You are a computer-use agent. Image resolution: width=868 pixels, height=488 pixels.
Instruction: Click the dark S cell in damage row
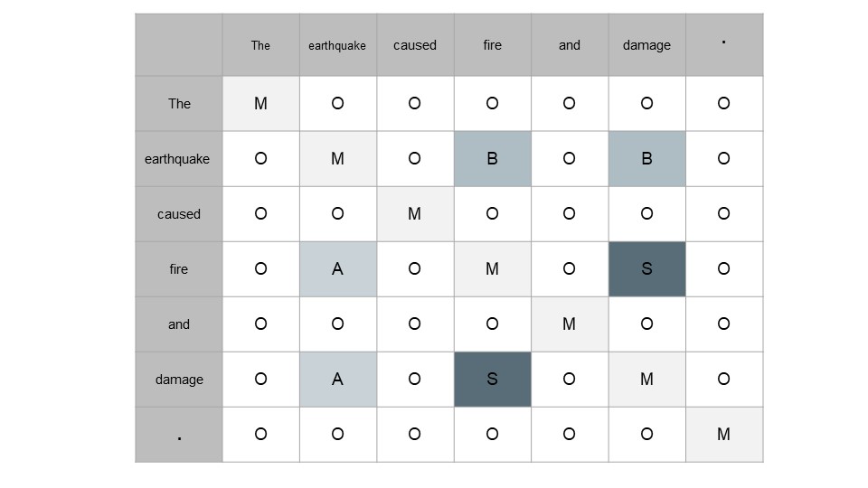pos(492,379)
